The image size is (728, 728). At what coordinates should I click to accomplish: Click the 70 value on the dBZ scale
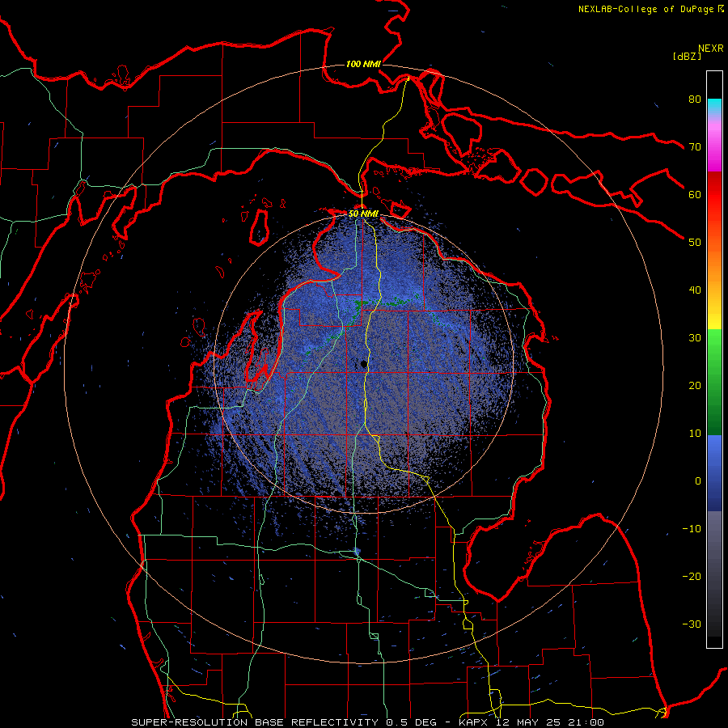(x=695, y=147)
